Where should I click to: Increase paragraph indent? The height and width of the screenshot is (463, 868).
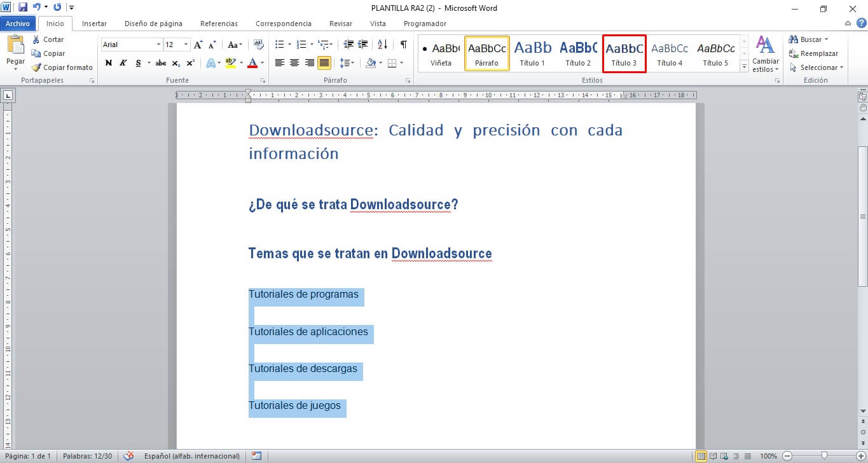click(363, 45)
